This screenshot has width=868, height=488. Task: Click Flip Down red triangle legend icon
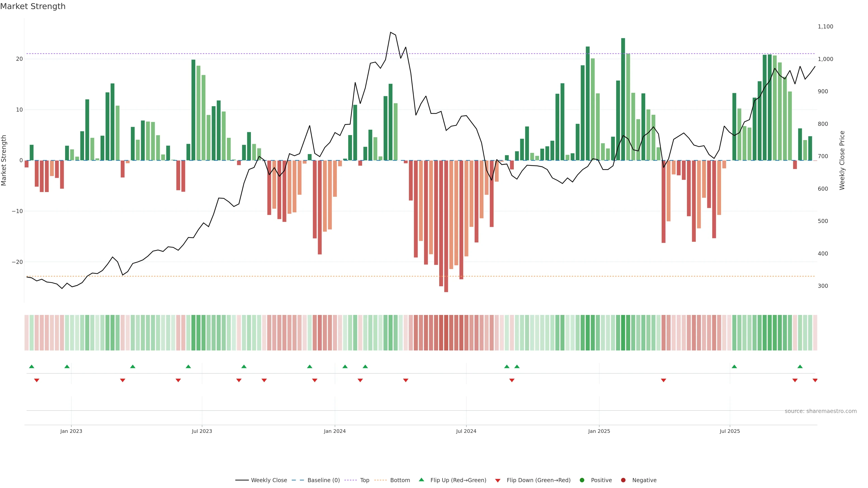(x=498, y=481)
